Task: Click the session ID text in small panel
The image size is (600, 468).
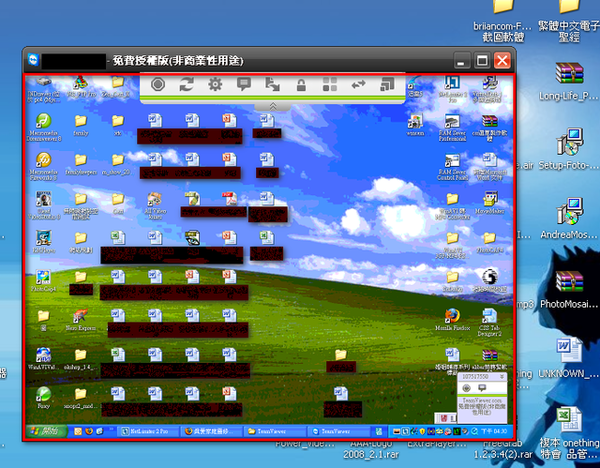Action: [475, 377]
